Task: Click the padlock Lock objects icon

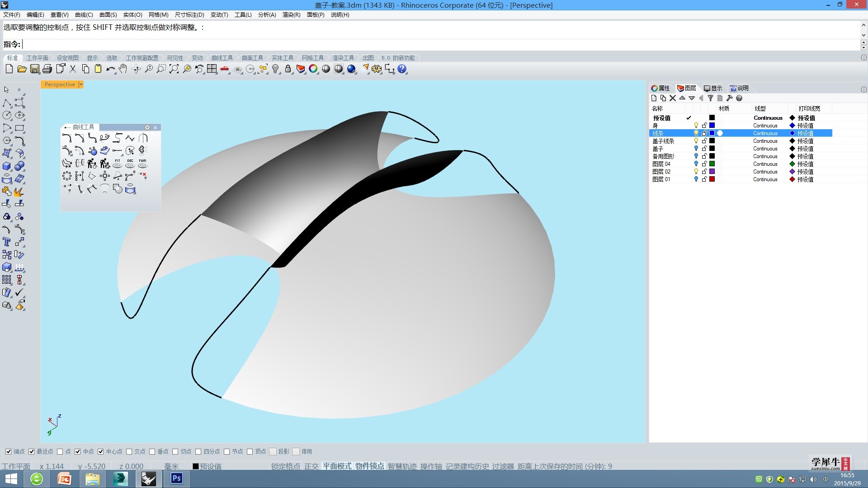Action: point(288,69)
